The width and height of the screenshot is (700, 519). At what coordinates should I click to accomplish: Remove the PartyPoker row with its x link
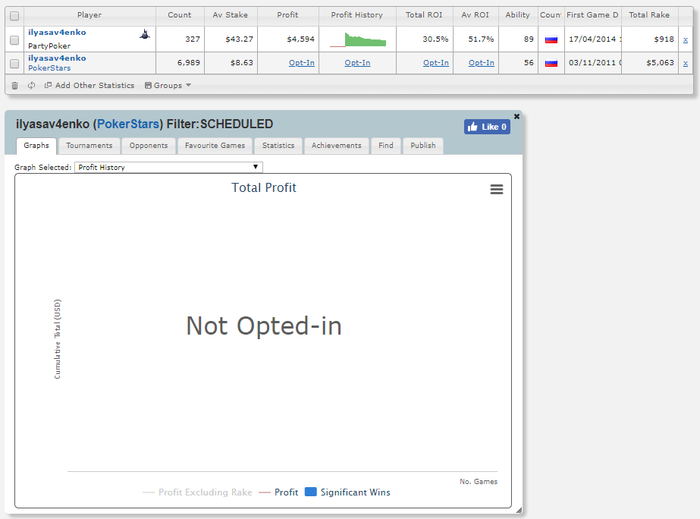click(x=685, y=40)
